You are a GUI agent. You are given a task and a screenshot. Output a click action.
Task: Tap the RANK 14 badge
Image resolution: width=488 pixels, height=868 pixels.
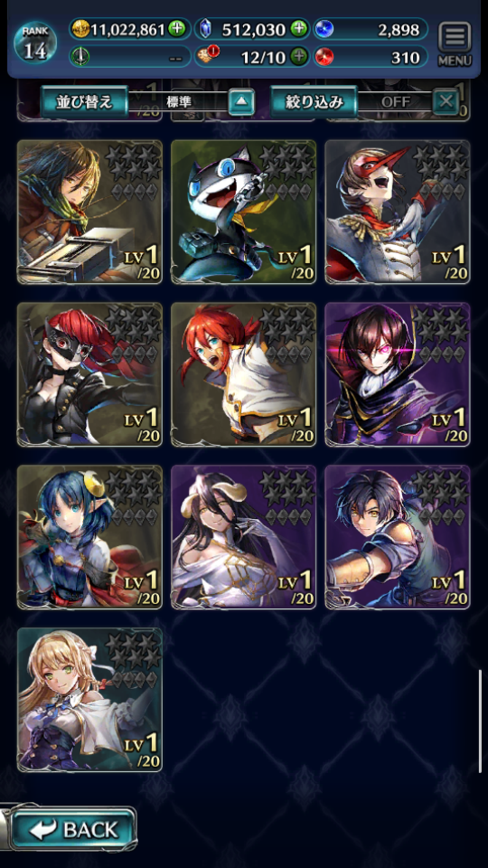point(35,43)
